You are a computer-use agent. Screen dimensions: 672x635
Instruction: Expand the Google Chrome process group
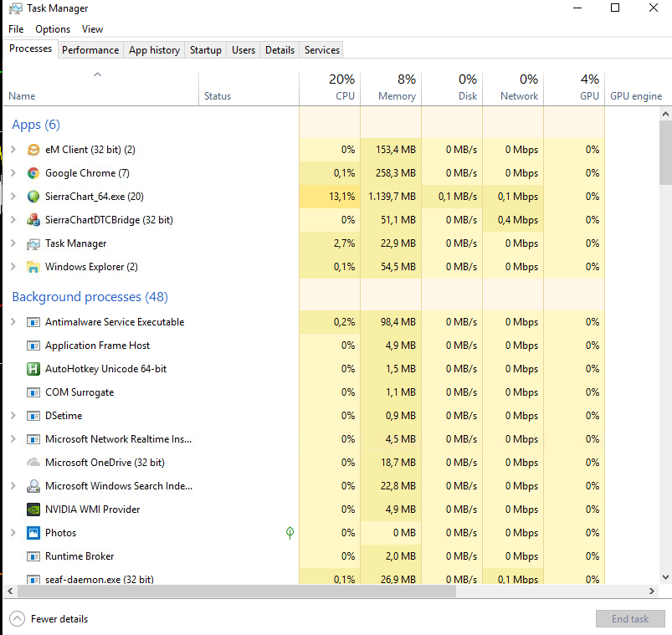pyautogui.click(x=13, y=173)
